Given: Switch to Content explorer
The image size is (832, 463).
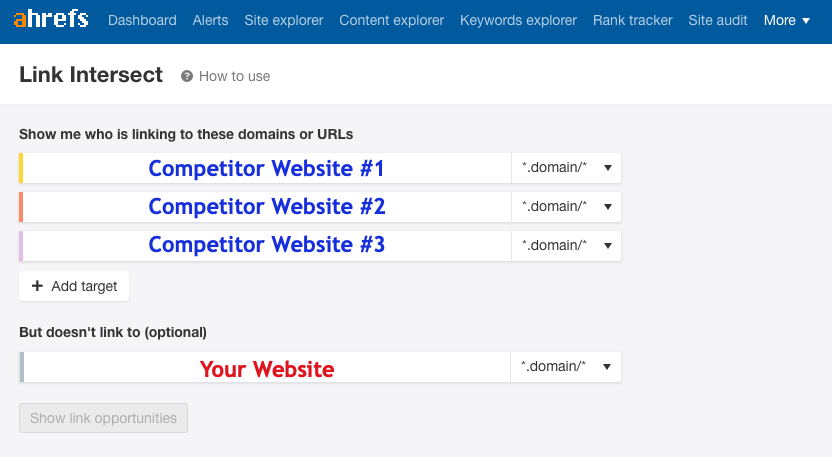Looking at the screenshot, I should tap(392, 20).
